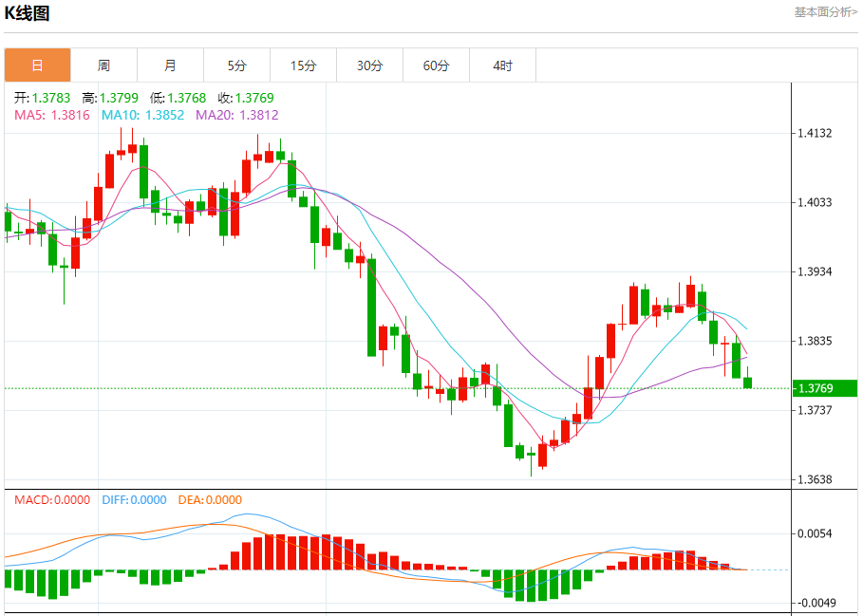Select the 日 daily chart tab
This screenshot has width=863, height=616.
(x=37, y=65)
